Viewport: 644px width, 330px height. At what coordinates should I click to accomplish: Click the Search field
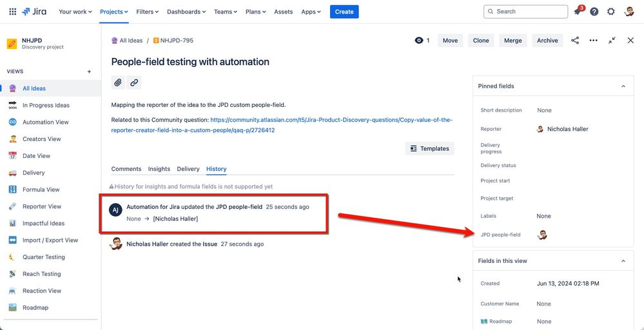(526, 12)
